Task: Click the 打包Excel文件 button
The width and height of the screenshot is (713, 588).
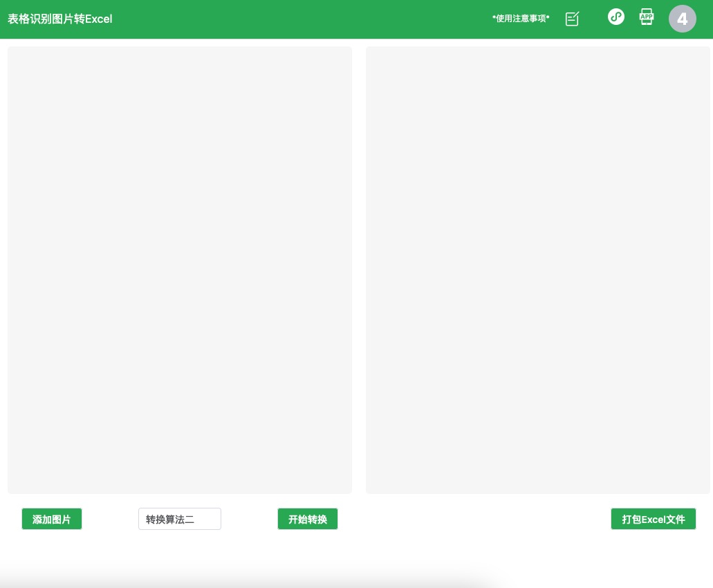Action: tap(653, 519)
